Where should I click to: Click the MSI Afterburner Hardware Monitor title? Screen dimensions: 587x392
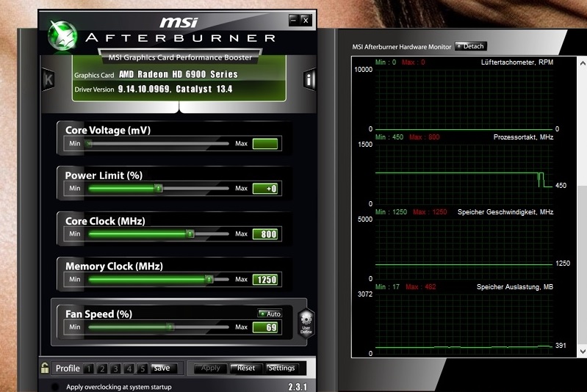point(402,47)
